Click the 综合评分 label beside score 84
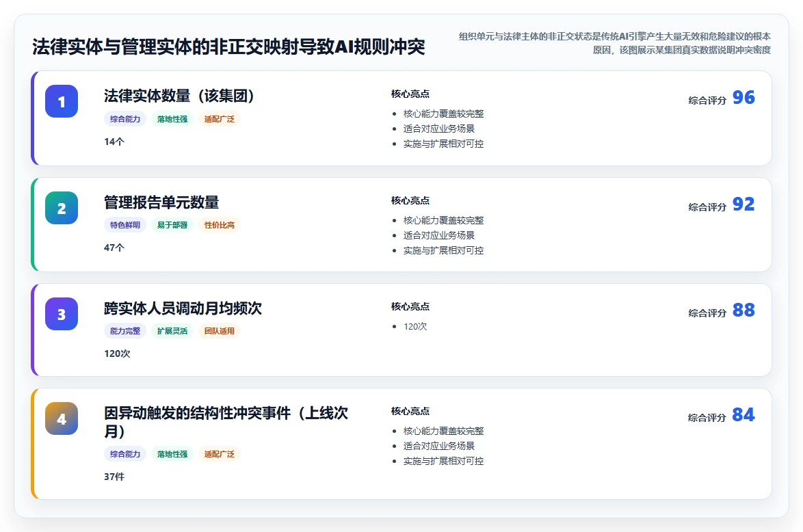 [x=707, y=417]
